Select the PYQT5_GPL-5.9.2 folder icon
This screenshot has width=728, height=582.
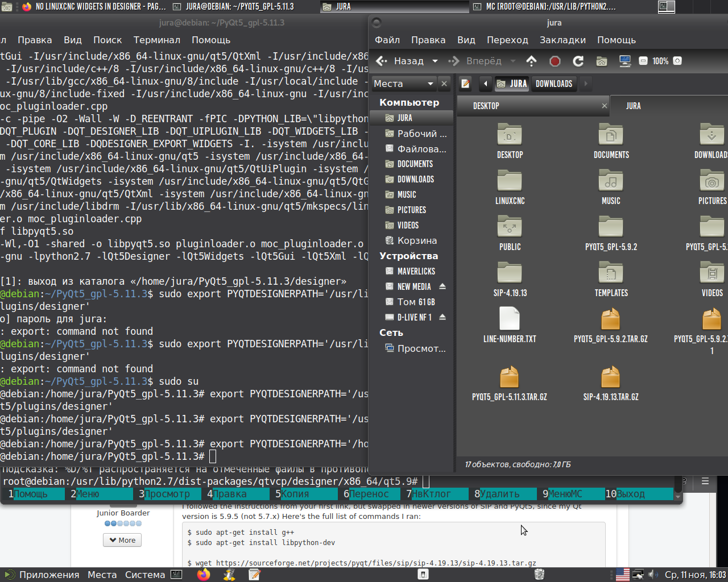pyautogui.click(x=611, y=227)
